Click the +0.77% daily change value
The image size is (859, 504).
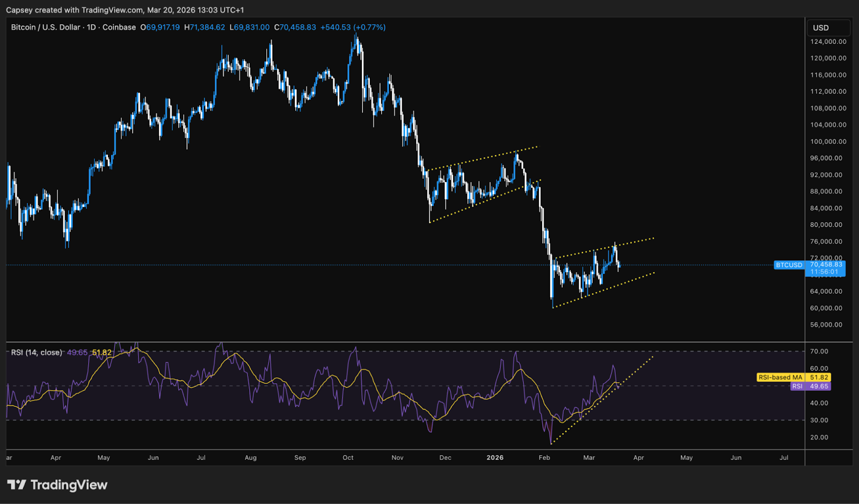pyautogui.click(x=370, y=27)
